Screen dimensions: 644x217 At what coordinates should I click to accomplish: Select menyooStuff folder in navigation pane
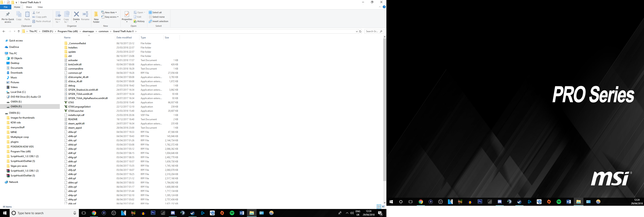[x=18, y=127]
